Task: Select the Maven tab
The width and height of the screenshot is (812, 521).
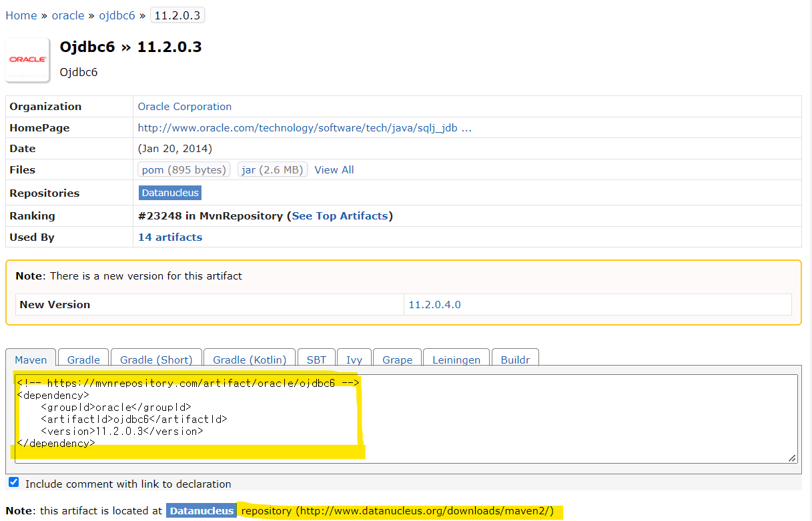Action: [x=31, y=360]
